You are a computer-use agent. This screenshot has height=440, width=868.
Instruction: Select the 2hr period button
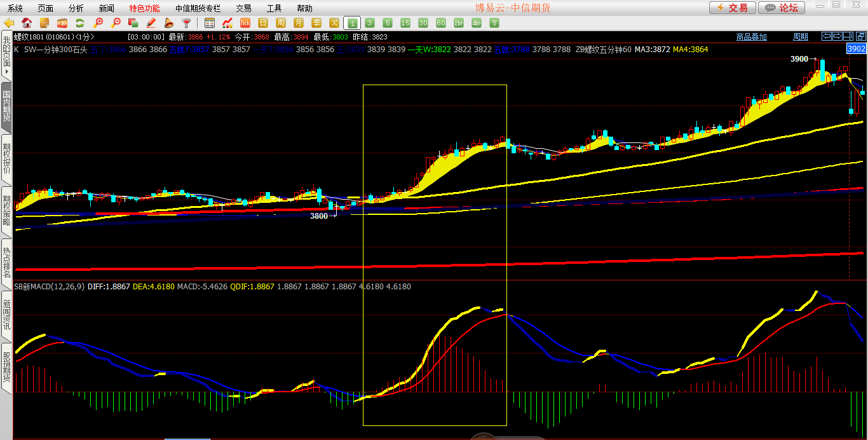459,23
